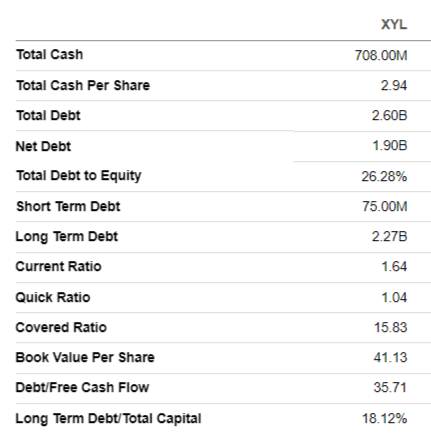431x441 pixels.
Task: Select the Total Cash Per Share label
Action: [x=83, y=85]
